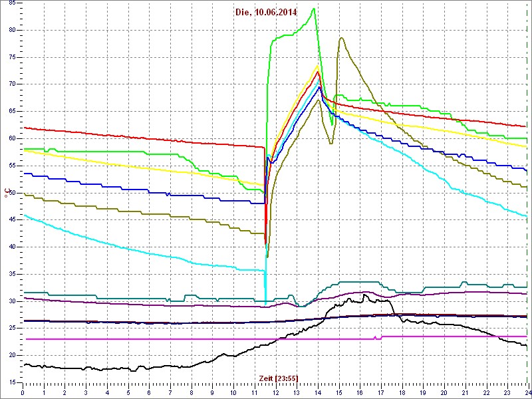This screenshot has width=532, height=399.
Task: Click hour 23 on the time axis
Action: (507, 392)
